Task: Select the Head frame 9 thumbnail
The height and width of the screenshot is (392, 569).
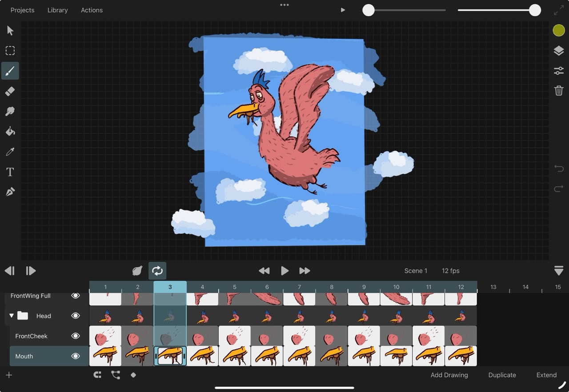Action: 364,316
